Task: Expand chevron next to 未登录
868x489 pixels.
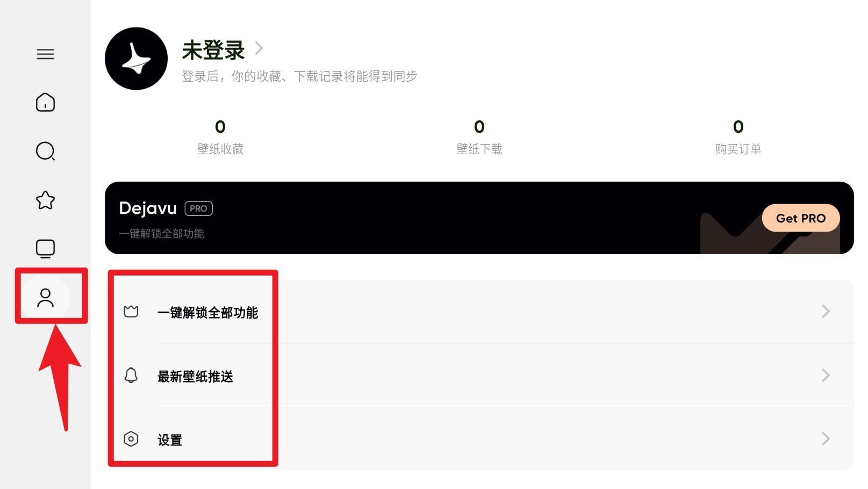Action: pyautogui.click(x=259, y=48)
